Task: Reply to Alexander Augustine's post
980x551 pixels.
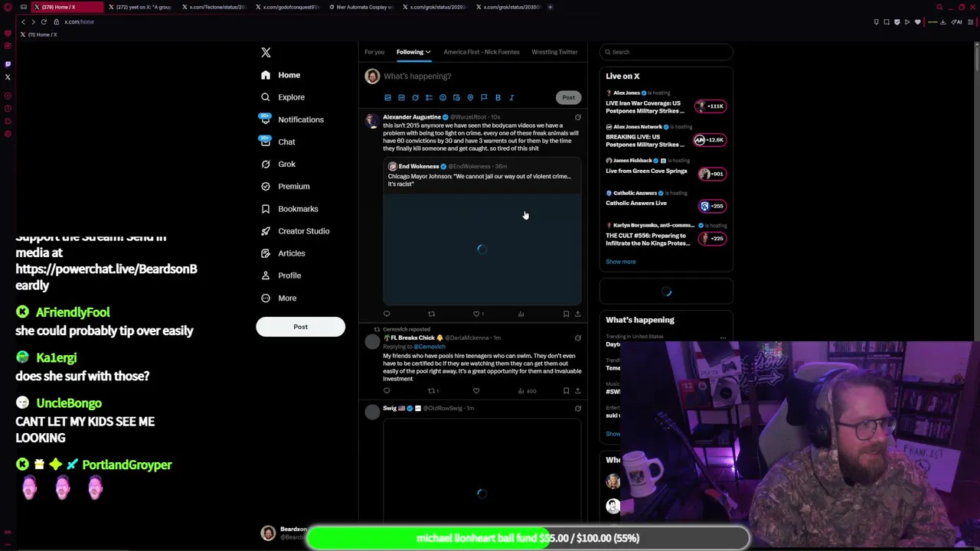Action: pyautogui.click(x=387, y=314)
